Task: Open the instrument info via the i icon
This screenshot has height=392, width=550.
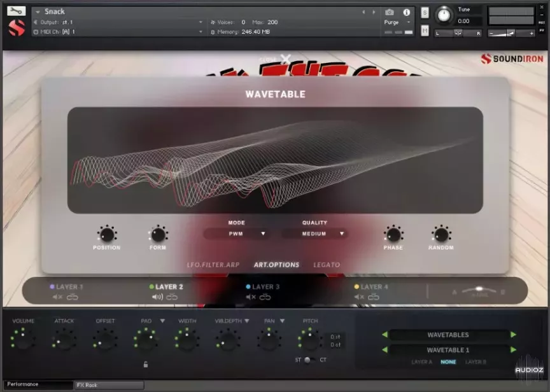Action: (x=406, y=11)
